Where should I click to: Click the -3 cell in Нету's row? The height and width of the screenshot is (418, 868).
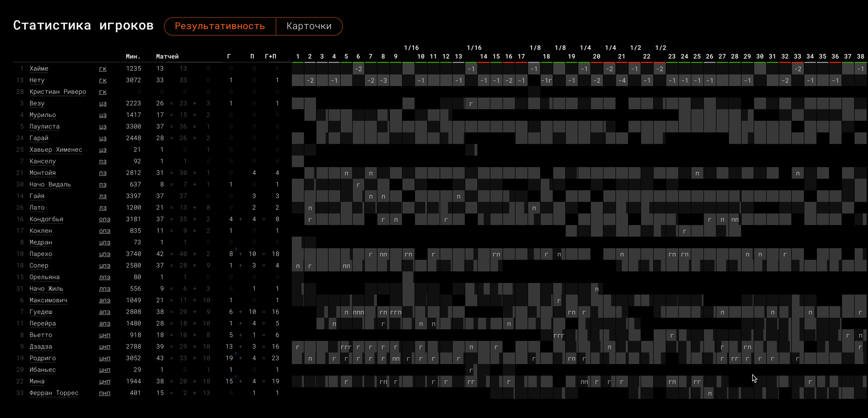[383, 81]
